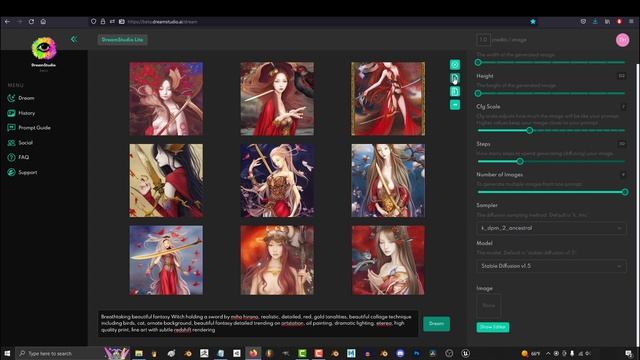Open the Sampler dropdown k_dpm_2_ancestral
Viewport: 640px width, 360px height.
(x=551, y=228)
